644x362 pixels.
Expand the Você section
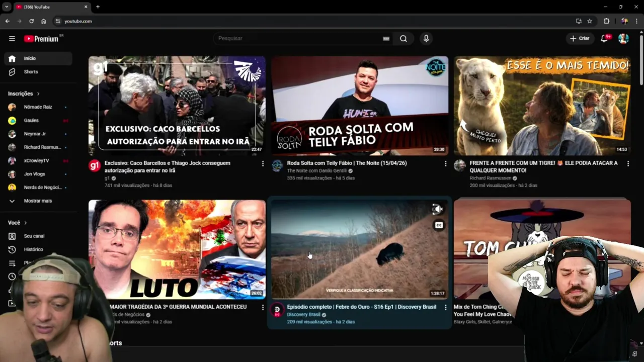17,223
